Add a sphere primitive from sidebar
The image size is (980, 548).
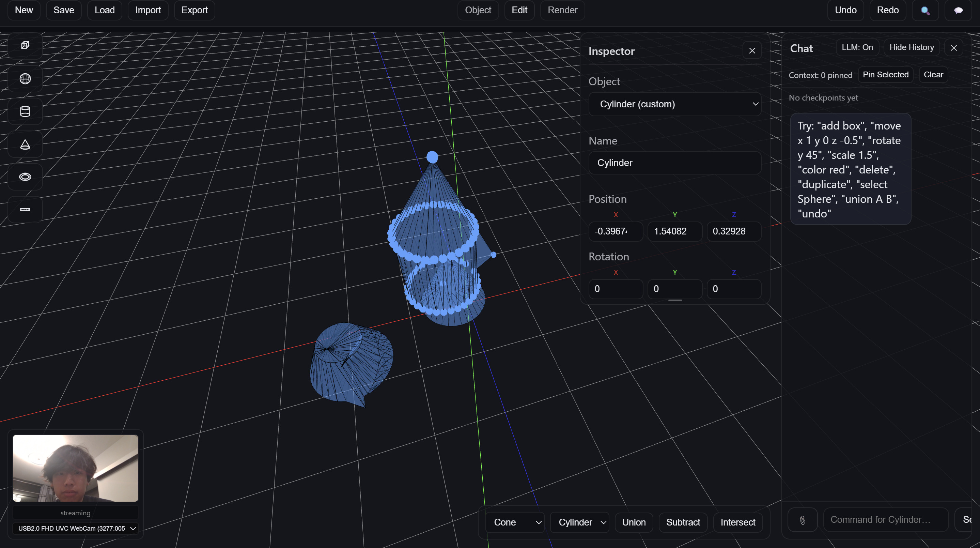pos(25,79)
